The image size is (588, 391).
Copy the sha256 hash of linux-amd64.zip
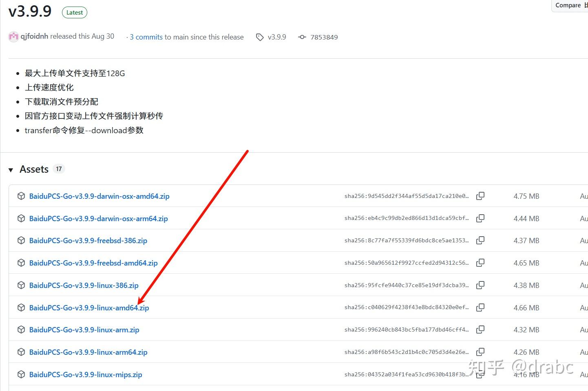coord(480,307)
